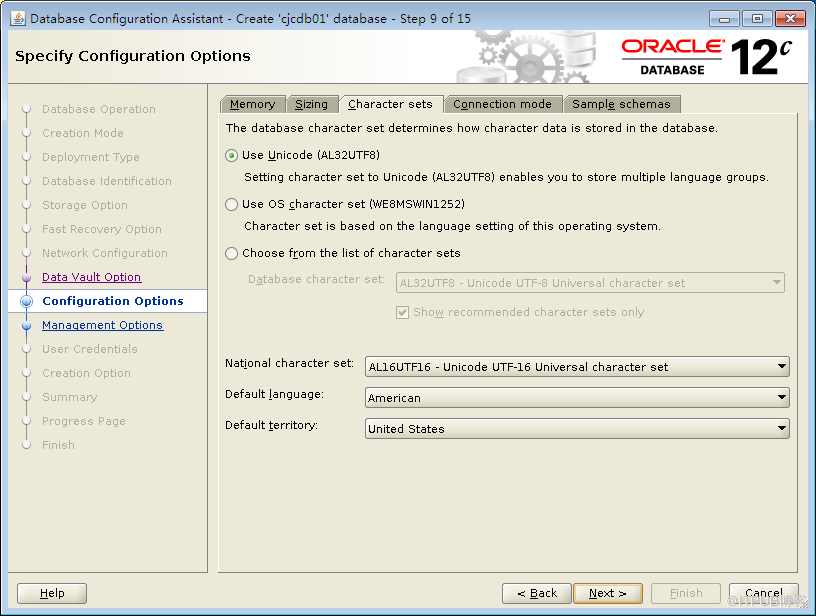816x616 pixels.
Task: Click the Help button
Action: 52,593
